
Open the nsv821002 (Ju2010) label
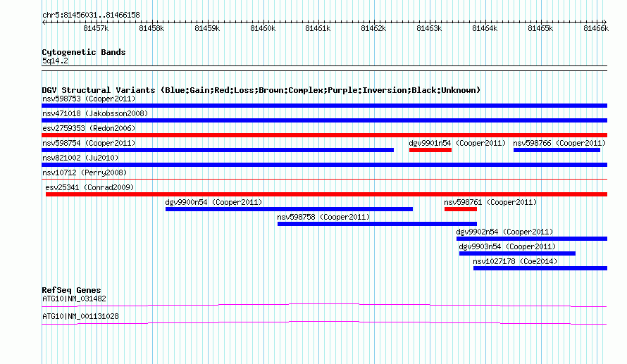click(80, 158)
